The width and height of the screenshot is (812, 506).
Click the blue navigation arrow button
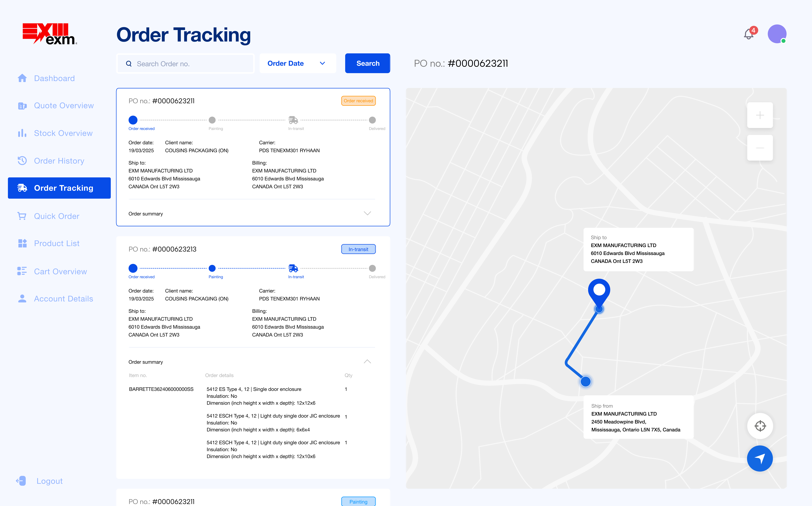[x=760, y=458]
